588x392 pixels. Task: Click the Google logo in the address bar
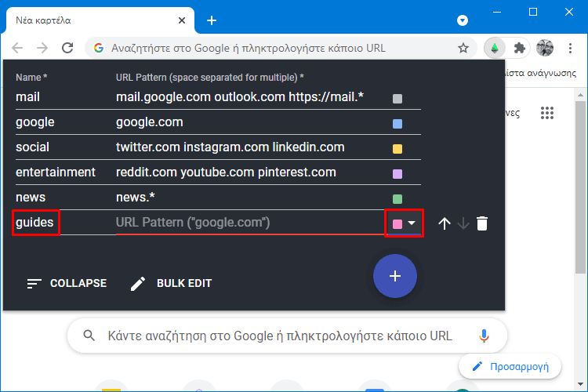tap(99, 48)
